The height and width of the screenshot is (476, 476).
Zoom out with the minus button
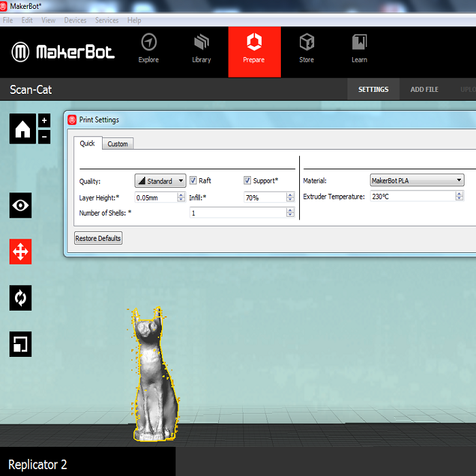pyautogui.click(x=44, y=137)
